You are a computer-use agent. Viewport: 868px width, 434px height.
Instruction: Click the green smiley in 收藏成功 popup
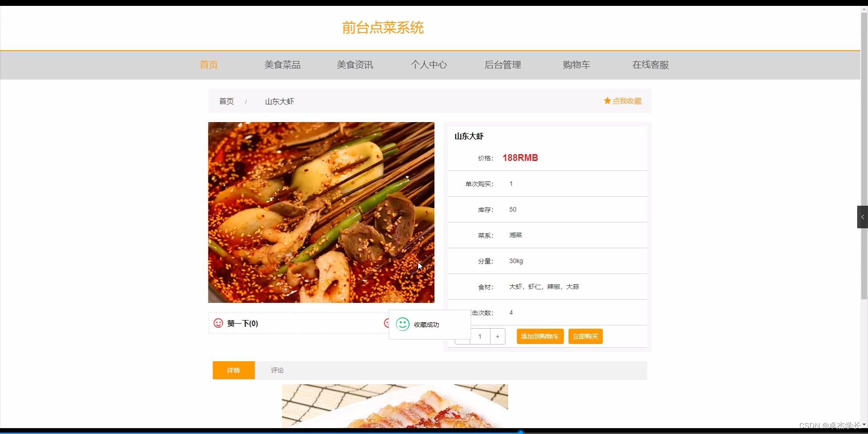click(x=402, y=324)
